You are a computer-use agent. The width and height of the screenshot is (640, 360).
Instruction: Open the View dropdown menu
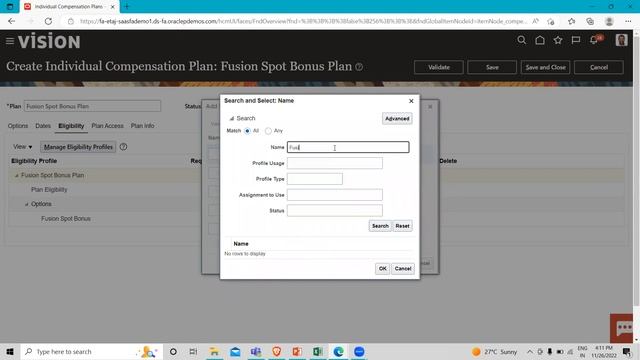pyautogui.click(x=22, y=147)
